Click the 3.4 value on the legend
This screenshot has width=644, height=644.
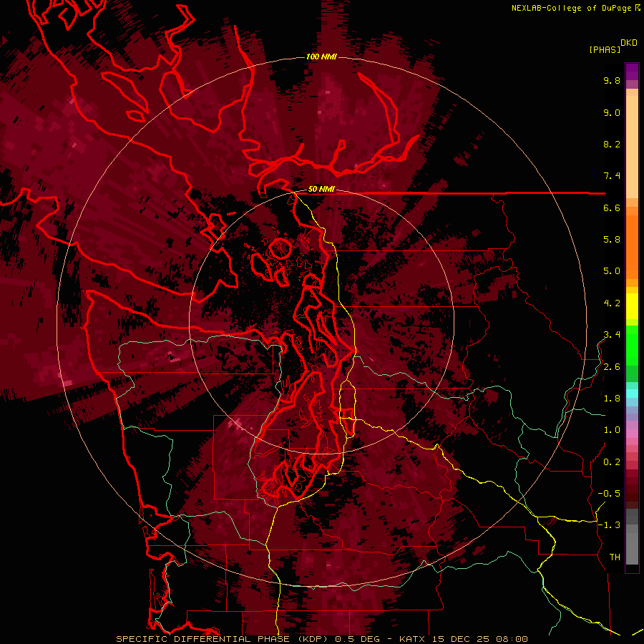(x=612, y=335)
